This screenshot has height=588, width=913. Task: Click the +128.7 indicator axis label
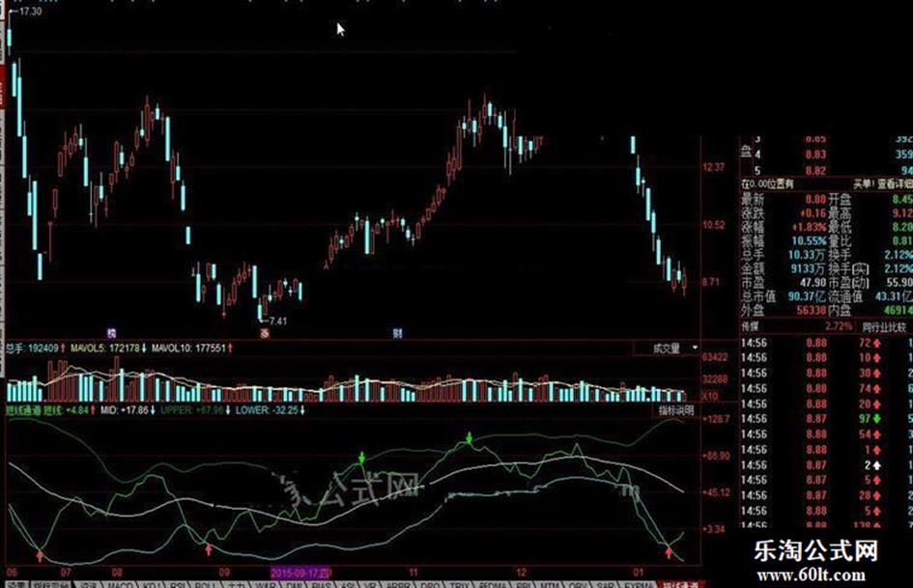716,419
